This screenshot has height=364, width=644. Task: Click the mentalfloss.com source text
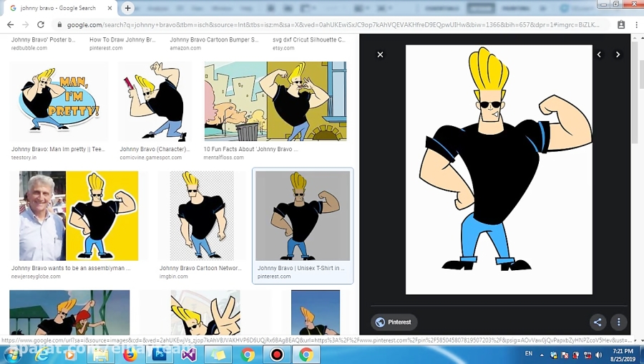(223, 157)
